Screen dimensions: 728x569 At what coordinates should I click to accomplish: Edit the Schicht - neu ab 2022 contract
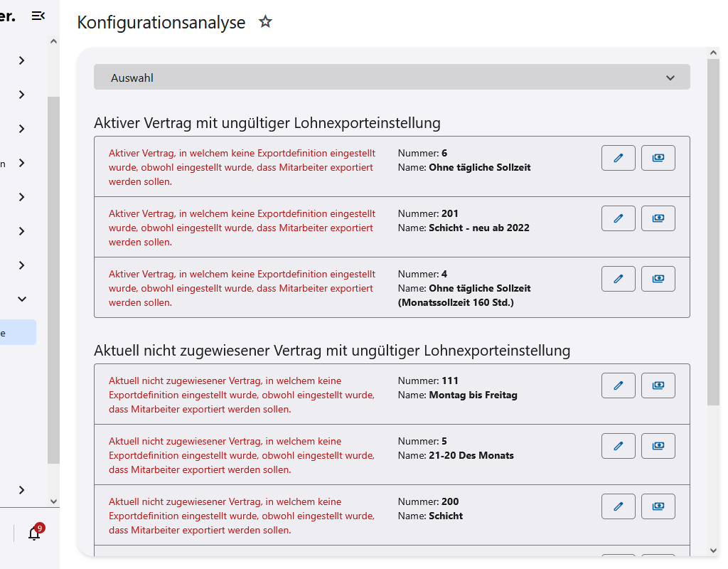click(618, 218)
